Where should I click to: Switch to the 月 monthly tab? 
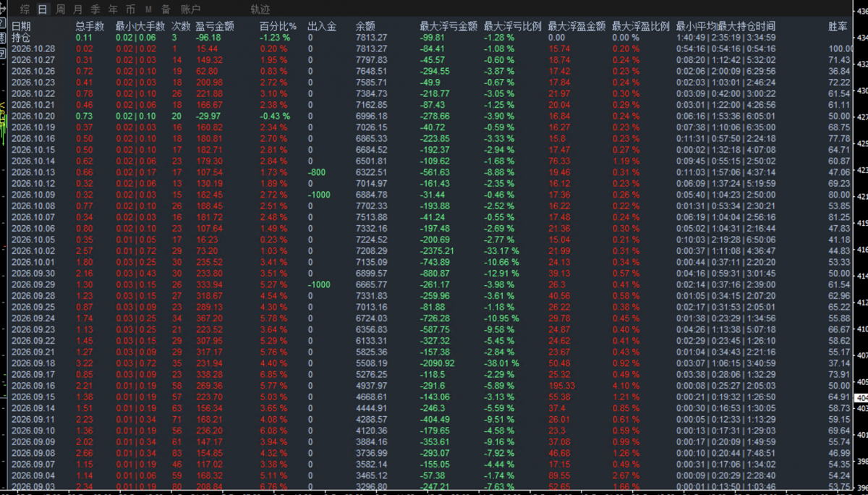77,9
